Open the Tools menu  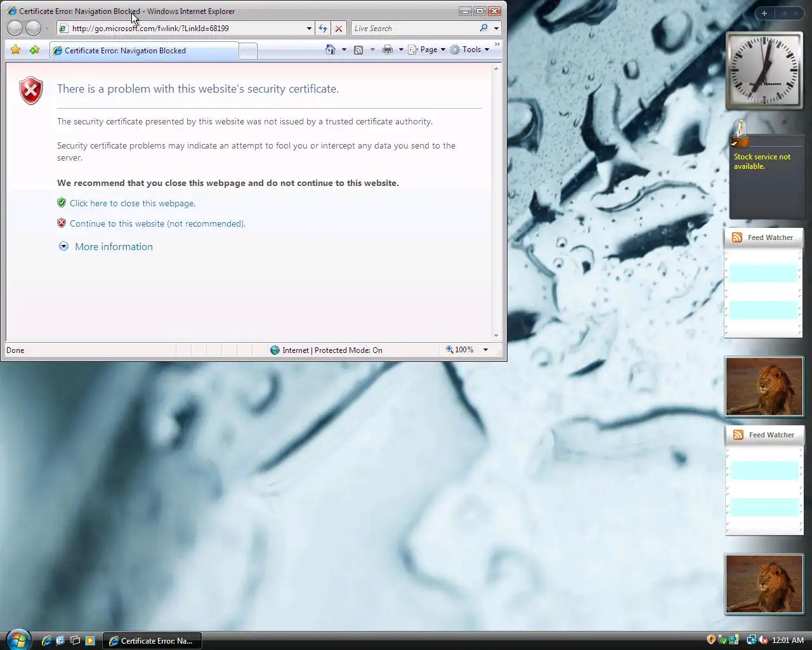pyautogui.click(x=470, y=50)
